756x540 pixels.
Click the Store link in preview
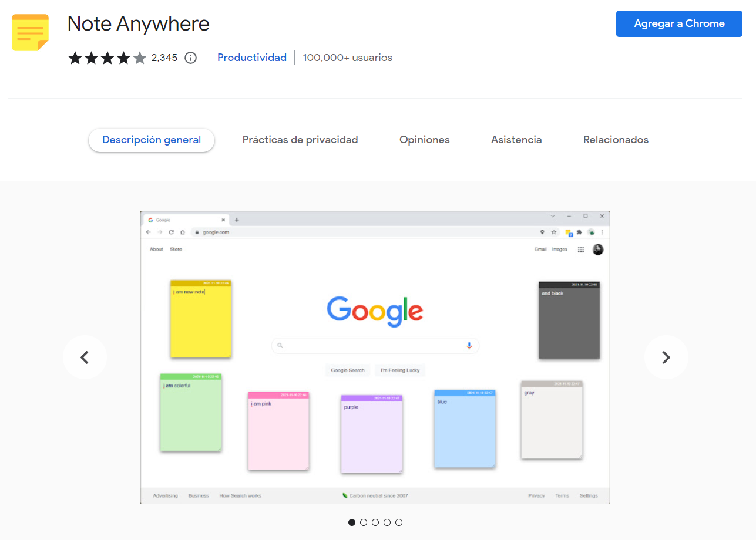coord(176,249)
